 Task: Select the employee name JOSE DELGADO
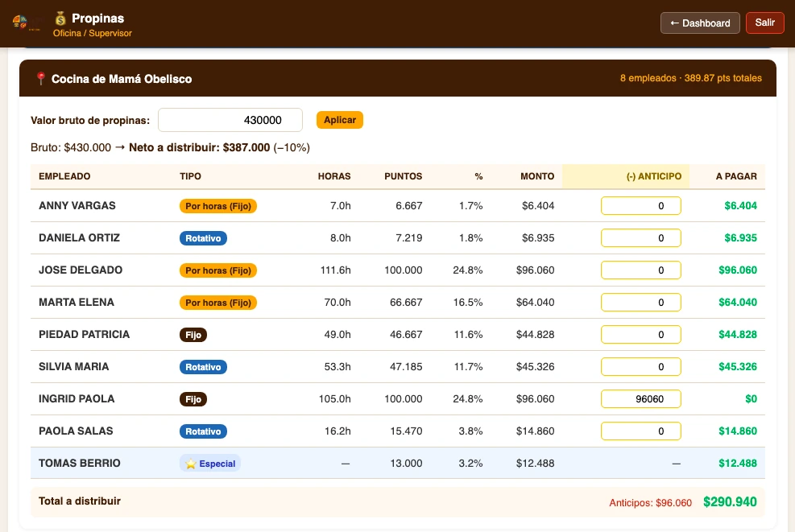(x=81, y=270)
